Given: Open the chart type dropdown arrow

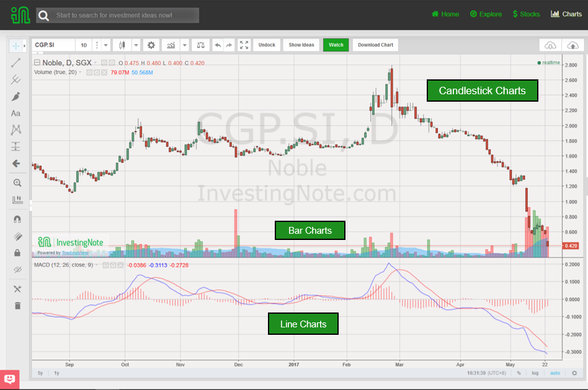Looking at the screenshot, I should click(x=136, y=45).
